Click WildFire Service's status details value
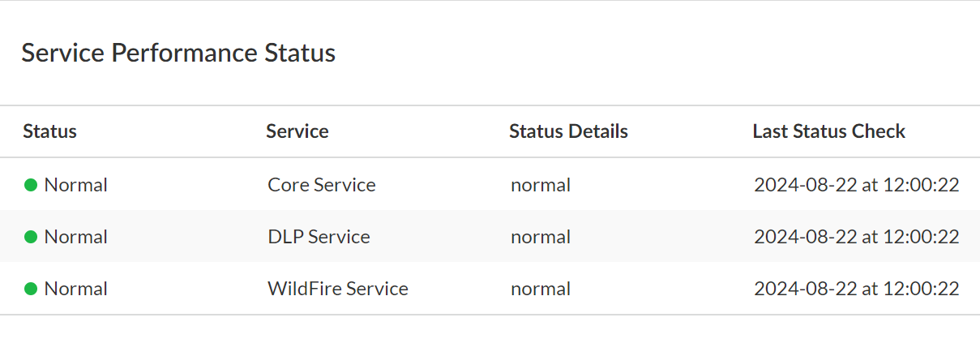This screenshot has height=339, width=980. (540, 289)
